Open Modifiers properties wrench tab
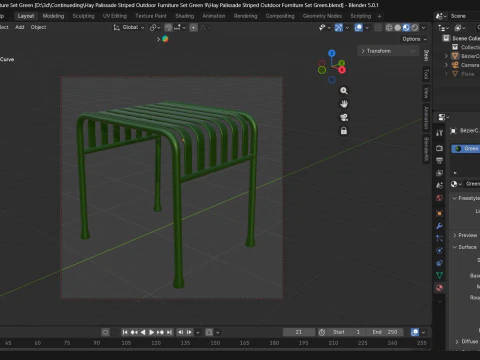 (x=439, y=226)
